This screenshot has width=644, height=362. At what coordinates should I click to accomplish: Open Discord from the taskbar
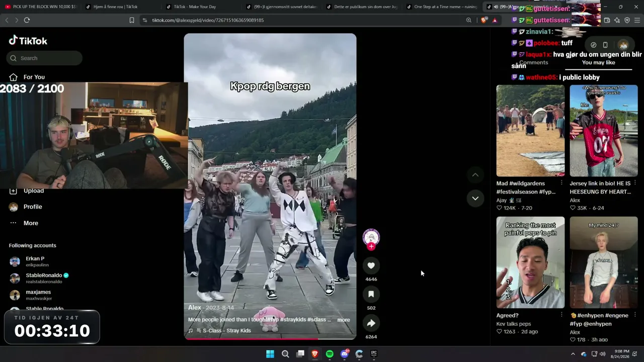[345, 354]
